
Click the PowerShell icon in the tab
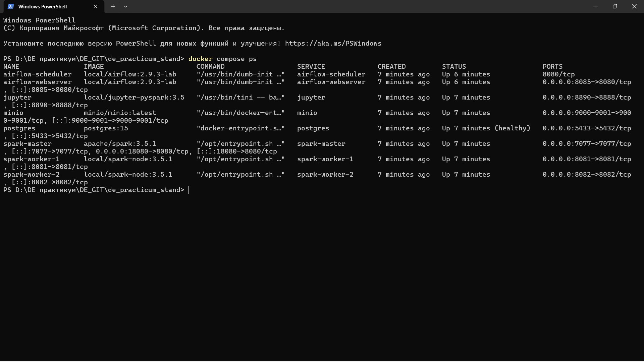coord(11,6)
